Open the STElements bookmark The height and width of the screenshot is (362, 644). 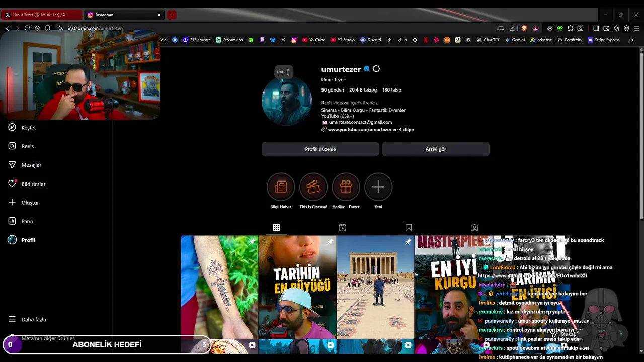pyautogui.click(x=197, y=40)
